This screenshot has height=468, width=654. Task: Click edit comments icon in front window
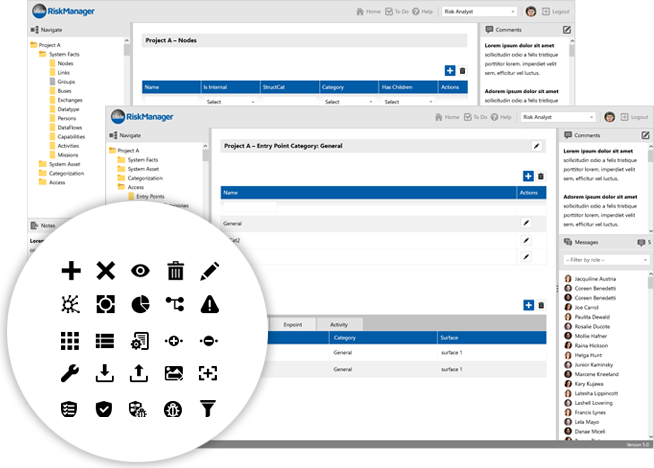(645, 135)
